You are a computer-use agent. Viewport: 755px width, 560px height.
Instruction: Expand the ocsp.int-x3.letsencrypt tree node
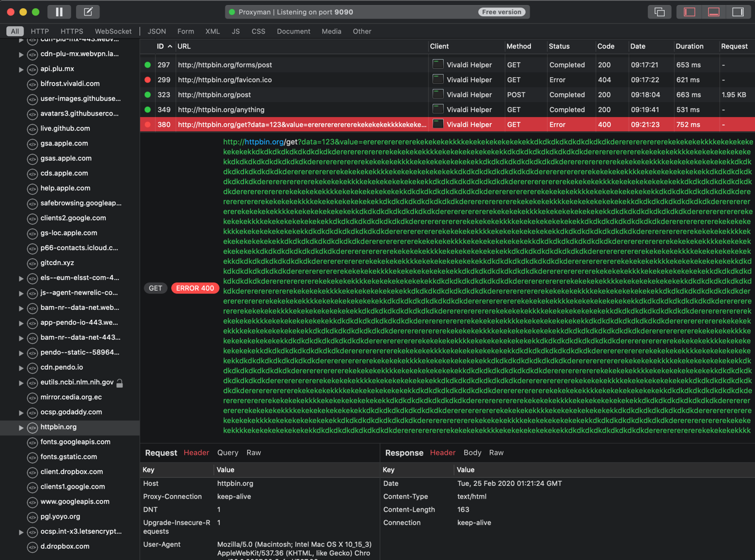[x=21, y=532]
